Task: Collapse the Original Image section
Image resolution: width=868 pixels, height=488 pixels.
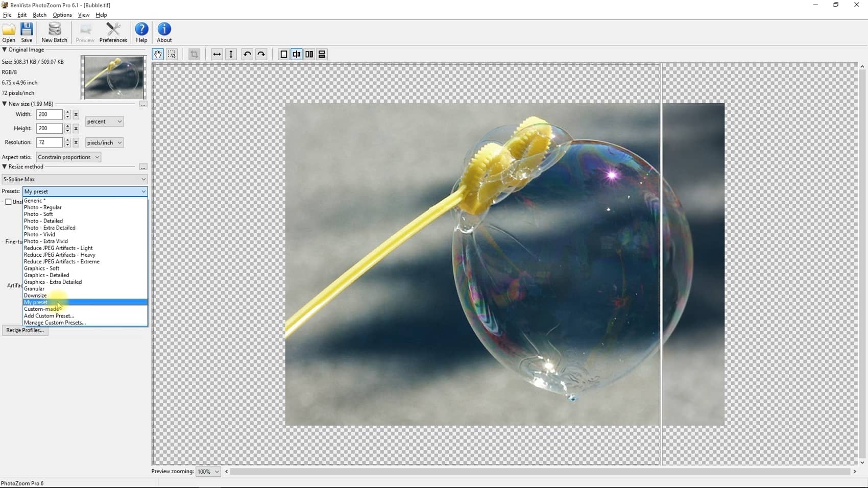Action: coord(4,50)
